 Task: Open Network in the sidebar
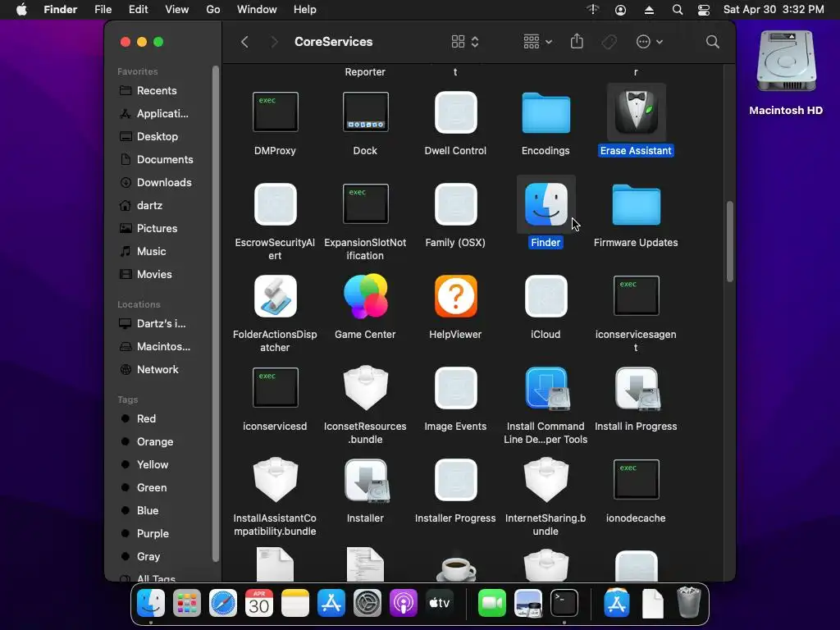157,370
